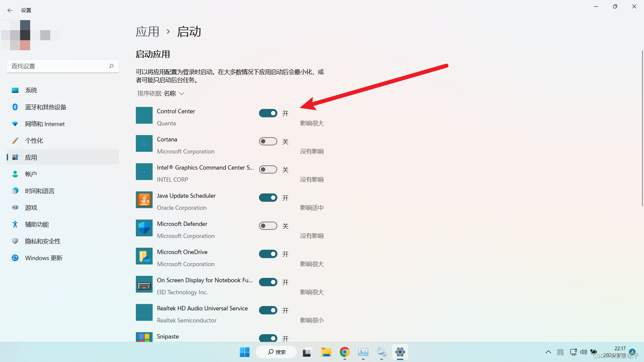Open 隐私和安全性 settings page
The height and width of the screenshot is (362, 644).
coord(43,241)
